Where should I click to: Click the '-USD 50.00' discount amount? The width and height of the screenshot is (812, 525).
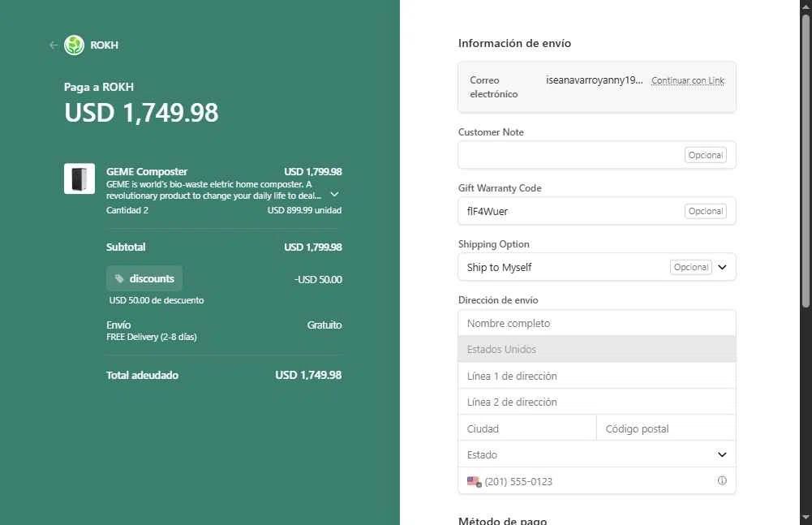[318, 279]
